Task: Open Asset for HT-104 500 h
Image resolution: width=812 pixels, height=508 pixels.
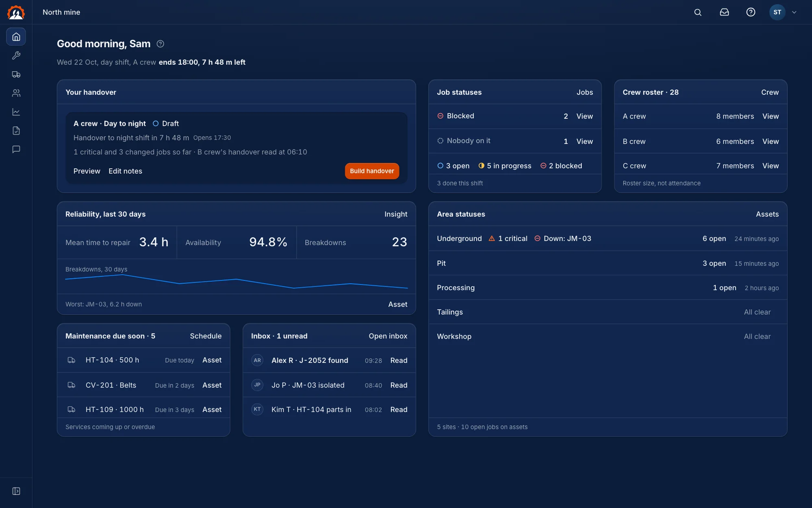Action: (212, 360)
